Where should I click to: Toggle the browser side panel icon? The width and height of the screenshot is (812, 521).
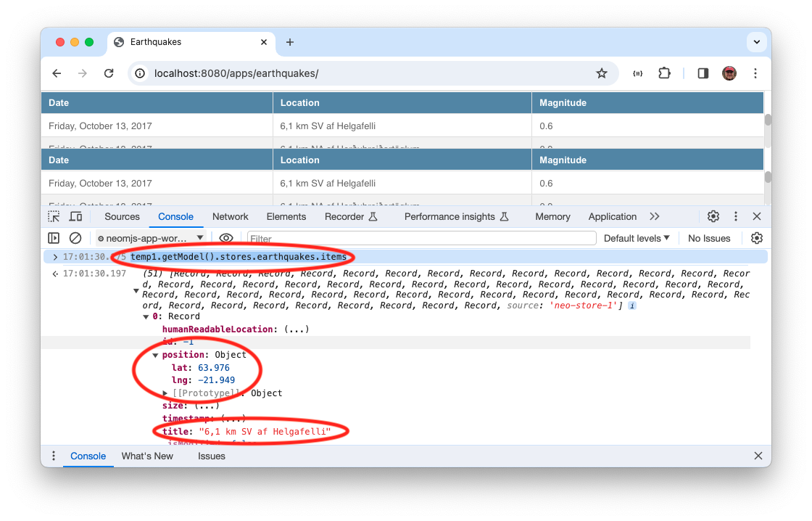(703, 73)
